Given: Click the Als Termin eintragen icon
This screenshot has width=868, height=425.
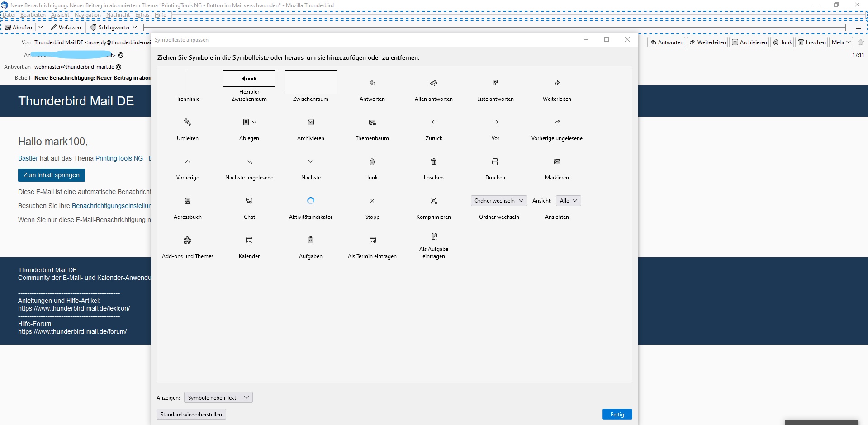Looking at the screenshot, I should 372,240.
